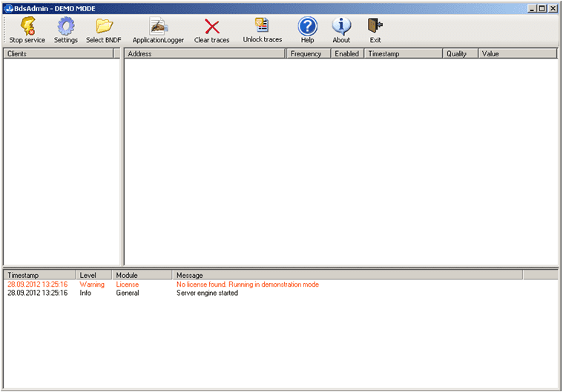This screenshot has height=392, width=563.
Task: Click the Enabled column header
Action: coord(346,54)
